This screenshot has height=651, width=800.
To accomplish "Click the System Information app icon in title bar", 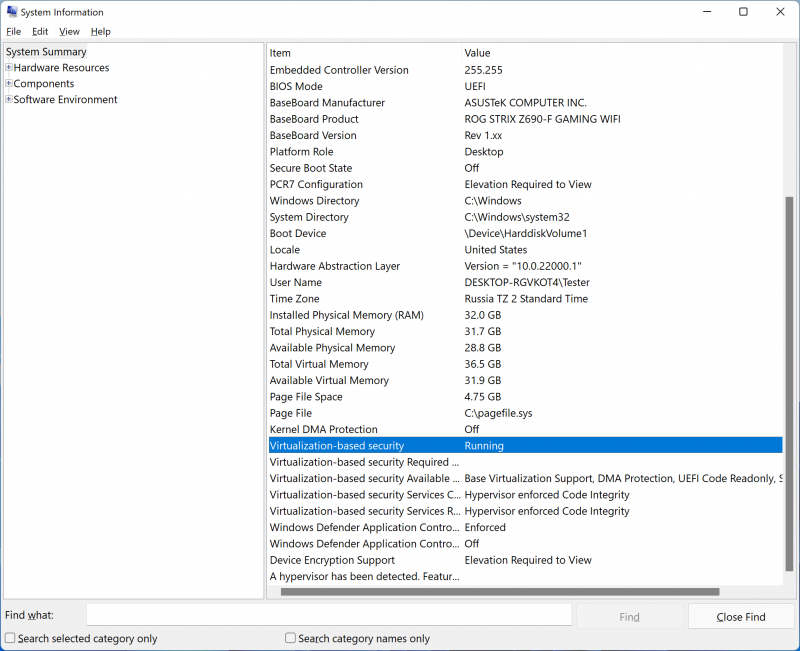I will click(11, 12).
